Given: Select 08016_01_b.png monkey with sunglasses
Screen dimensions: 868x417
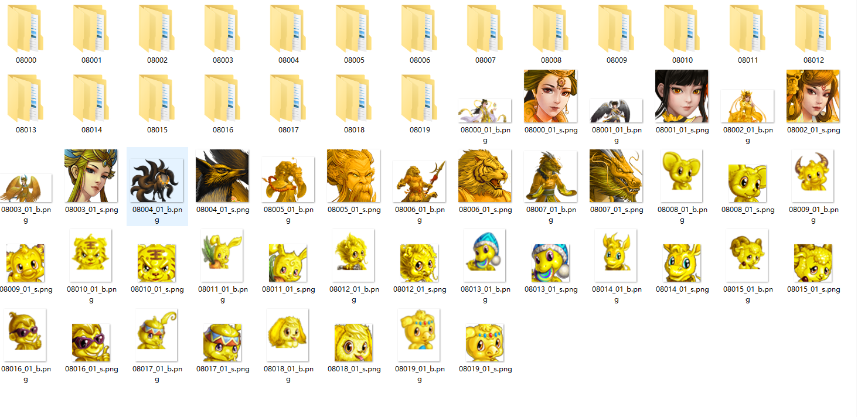Looking at the screenshot, I should (25, 335).
